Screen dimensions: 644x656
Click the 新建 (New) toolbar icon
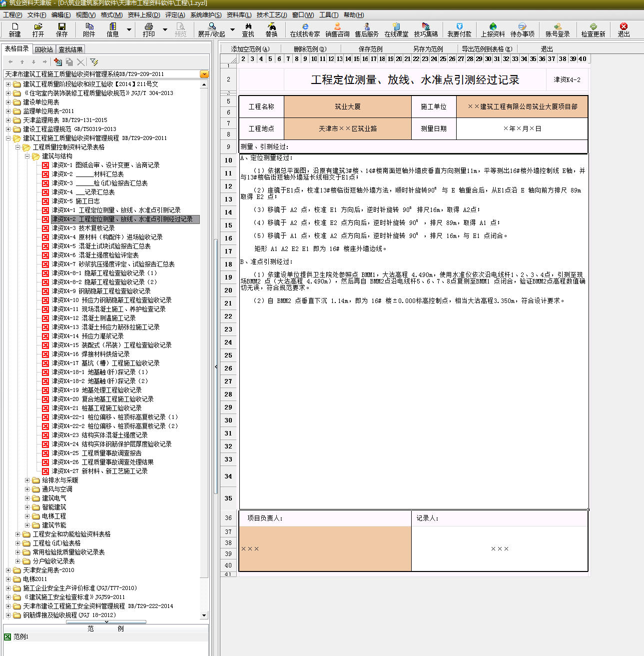[15, 29]
